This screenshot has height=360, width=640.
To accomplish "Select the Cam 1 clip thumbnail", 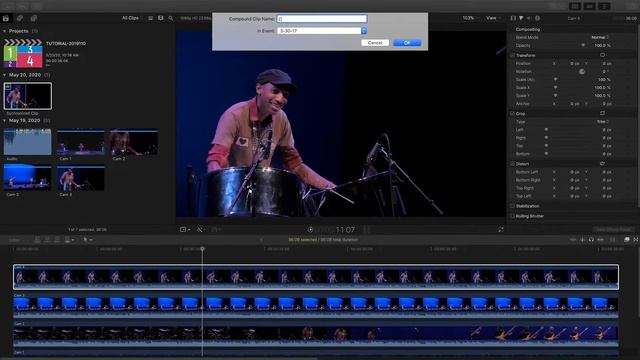I will pos(81,143).
